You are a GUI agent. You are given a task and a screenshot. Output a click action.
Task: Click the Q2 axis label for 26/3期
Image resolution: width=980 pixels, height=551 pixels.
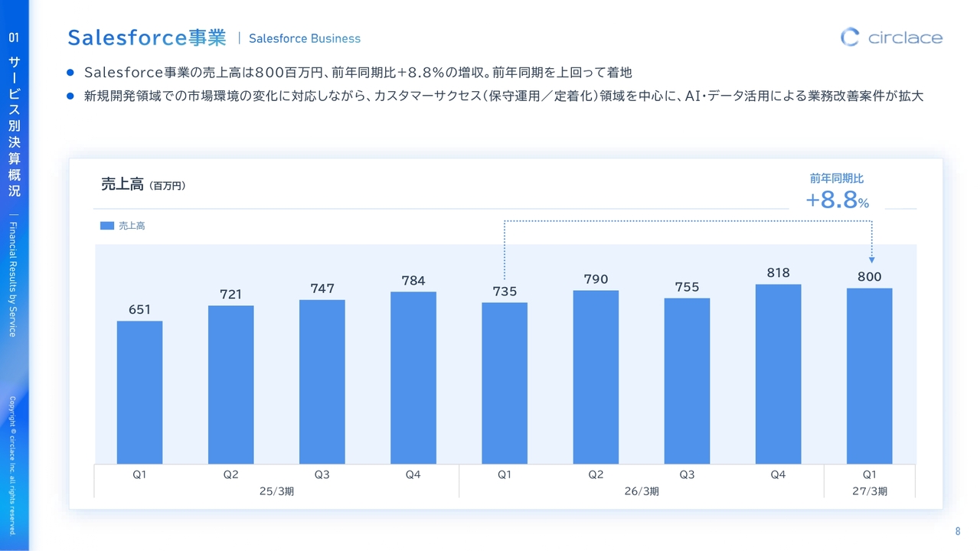click(x=596, y=474)
